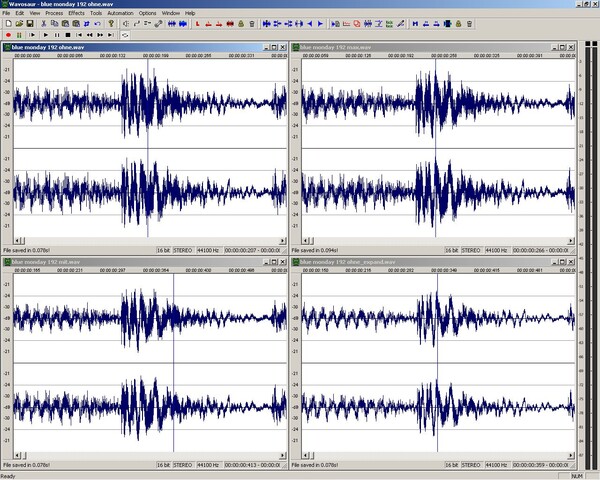
Task: Click time ruler in ohne_expand.wav window
Action: click(439, 270)
